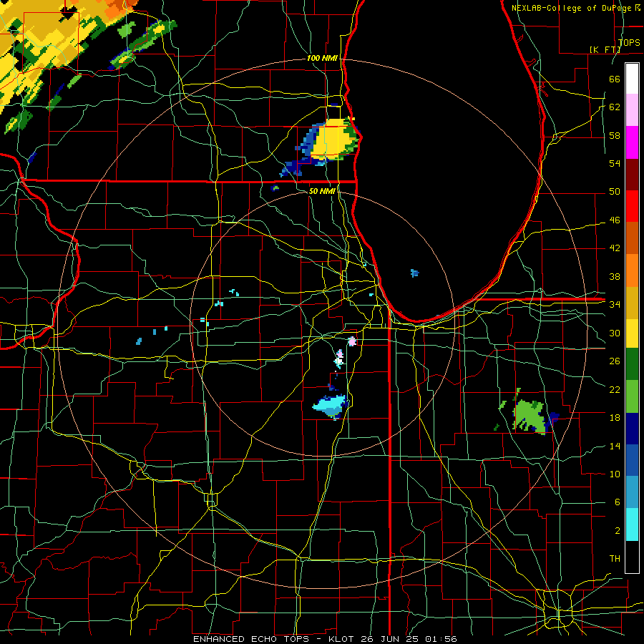Viewport: 644px width, 644px height.
Task: Click the light green legend swatch
Action: tap(632, 396)
